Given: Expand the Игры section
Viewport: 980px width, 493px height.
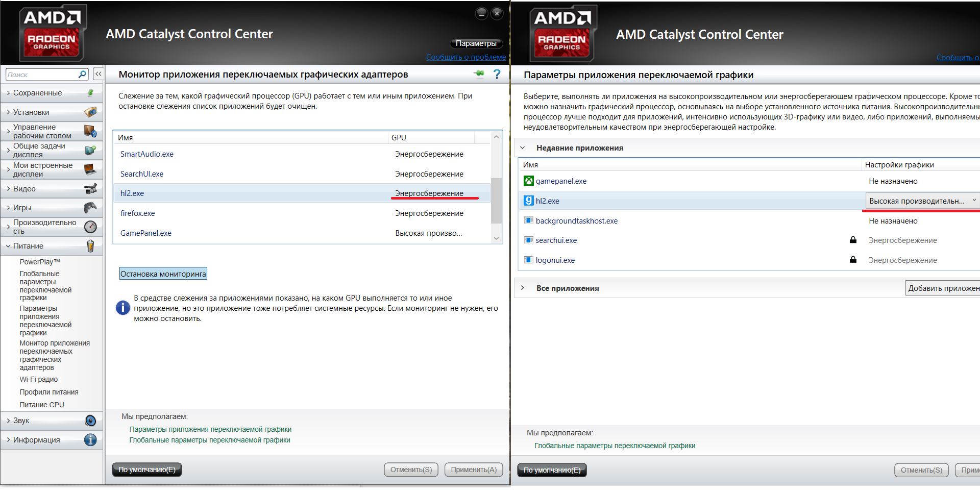Looking at the screenshot, I should (x=8, y=208).
